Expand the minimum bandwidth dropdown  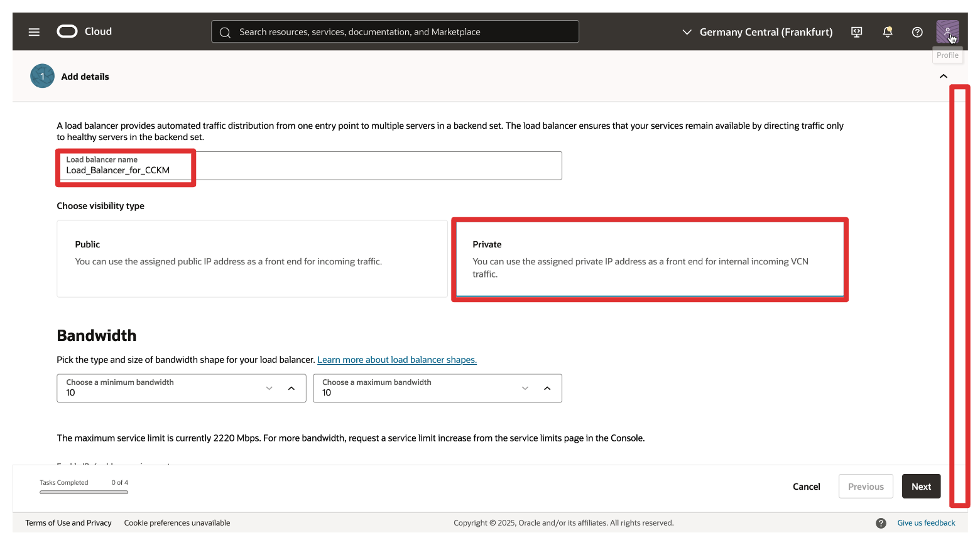pos(269,388)
